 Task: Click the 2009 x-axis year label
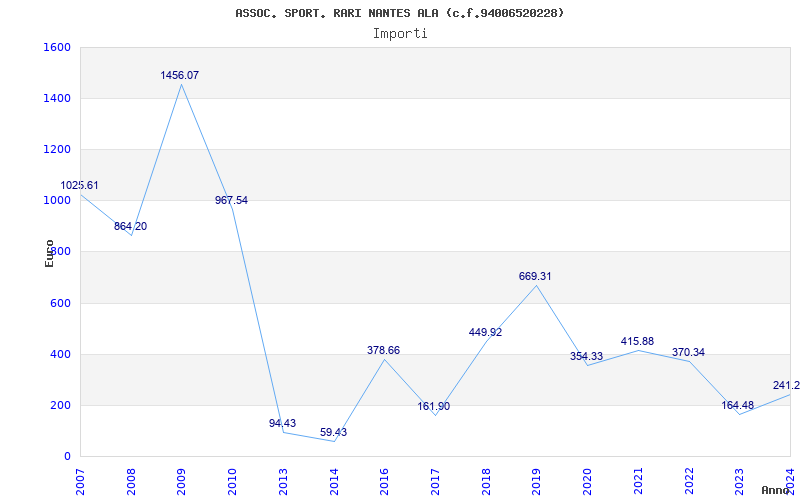(181, 482)
